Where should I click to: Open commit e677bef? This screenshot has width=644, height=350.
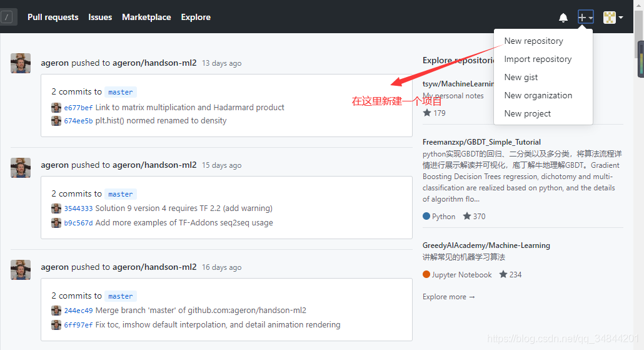coord(78,108)
